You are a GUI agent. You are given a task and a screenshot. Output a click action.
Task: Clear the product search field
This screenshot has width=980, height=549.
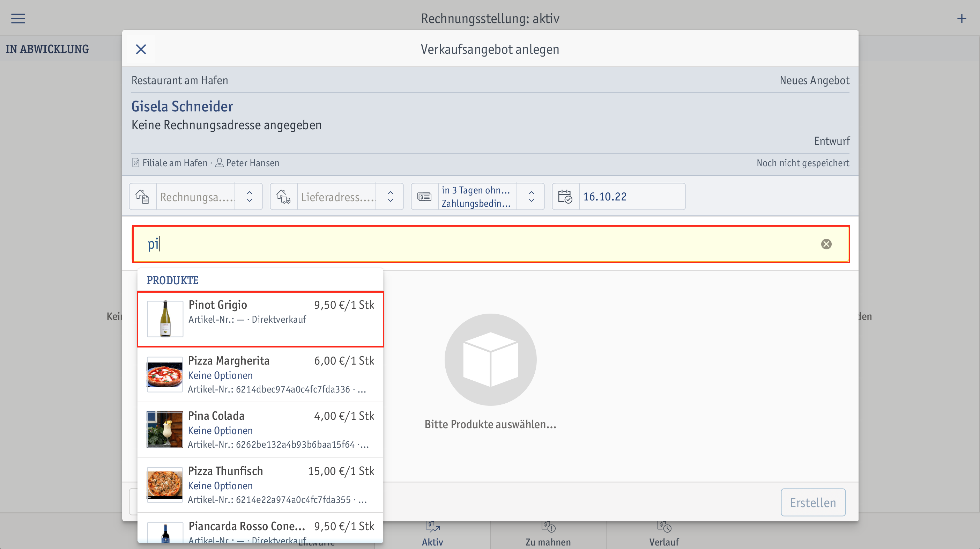pos(826,244)
